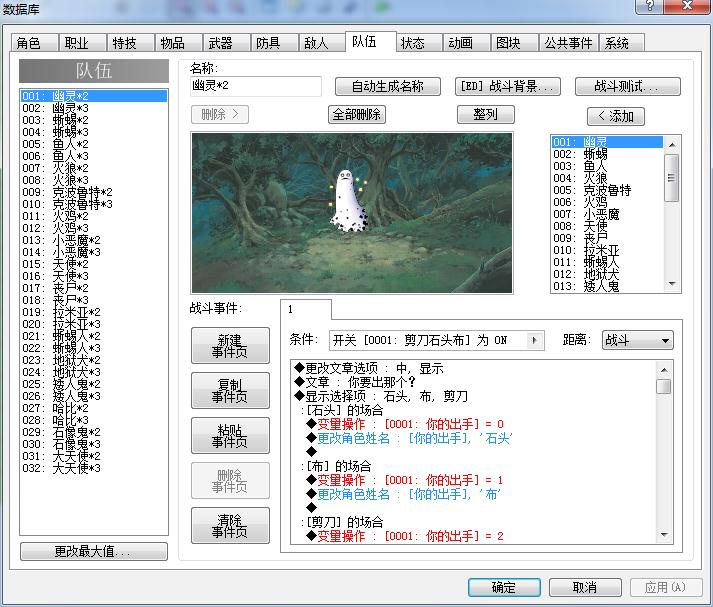The image size is (713, 607).
Task: Select enemy 013: 矮人鬼 in enemy list
Action: pos(607,286)
